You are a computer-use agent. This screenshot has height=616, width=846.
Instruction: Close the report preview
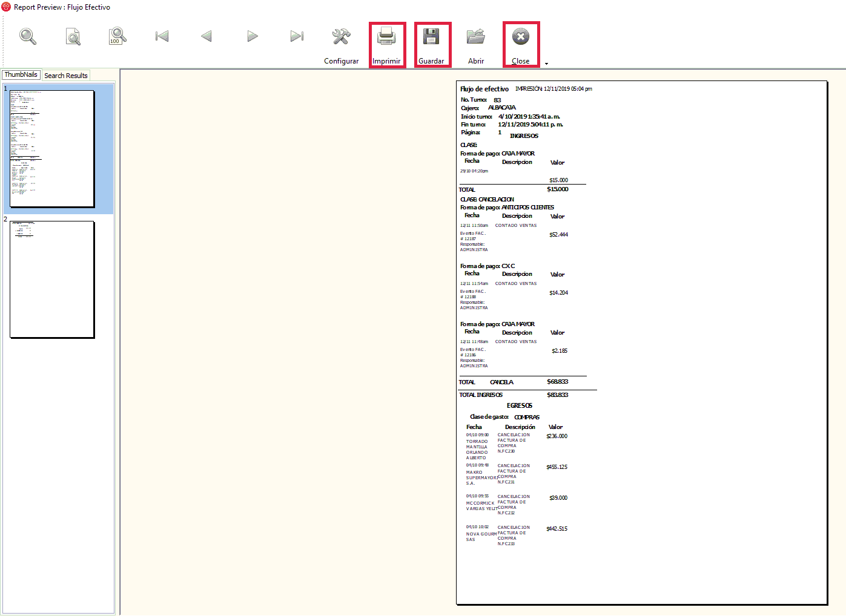521,44
